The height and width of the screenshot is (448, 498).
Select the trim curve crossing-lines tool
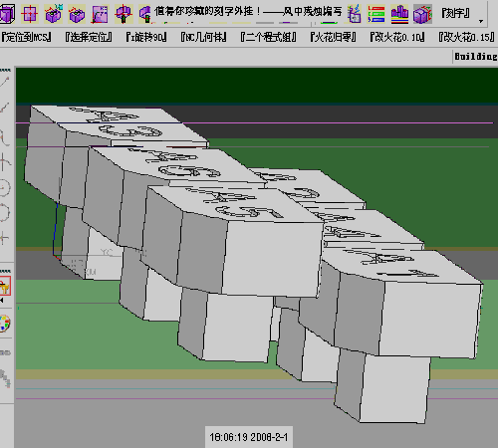coord(5,162)
